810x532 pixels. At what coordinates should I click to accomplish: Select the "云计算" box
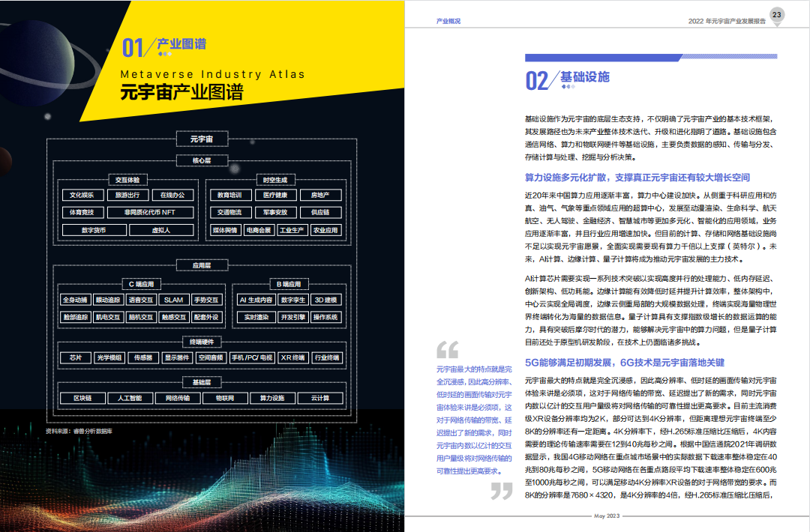pos(320,398)
